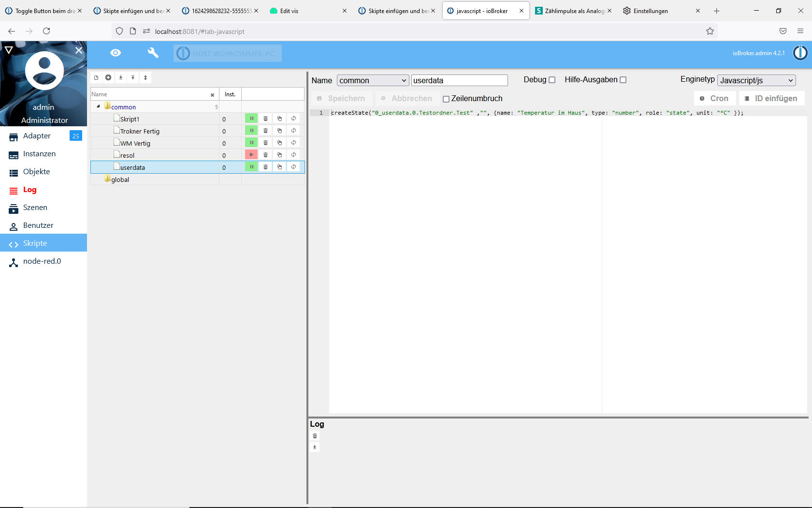
Task: Open Log in the sidebar
Action: [x=43, y=190]
